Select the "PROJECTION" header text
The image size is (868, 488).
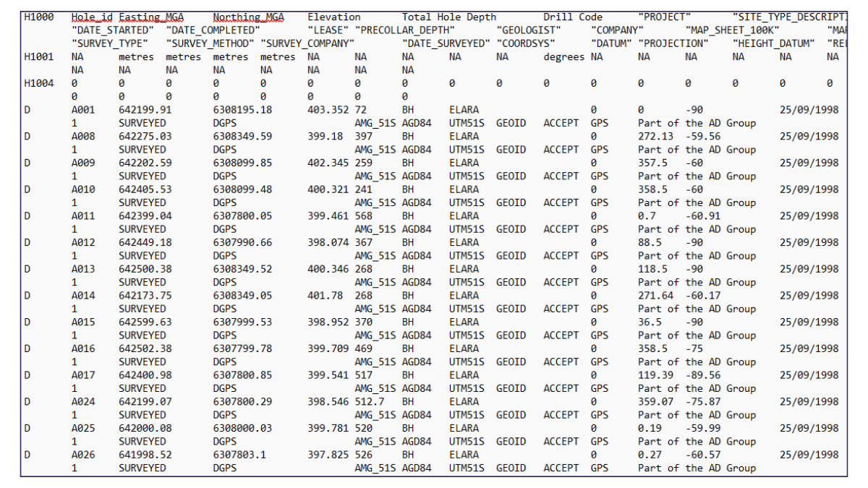pyautogui.click(x=673, y=43)
